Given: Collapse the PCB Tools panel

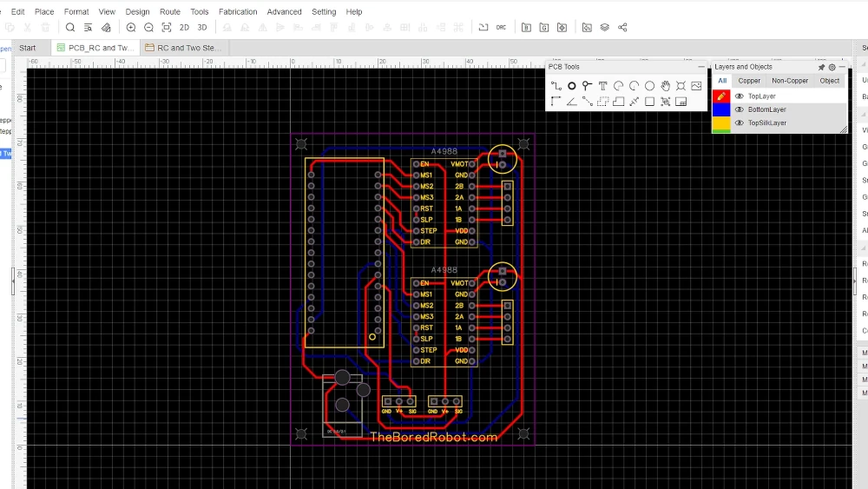Looking at the screenshot, I should tap(701, 67).
